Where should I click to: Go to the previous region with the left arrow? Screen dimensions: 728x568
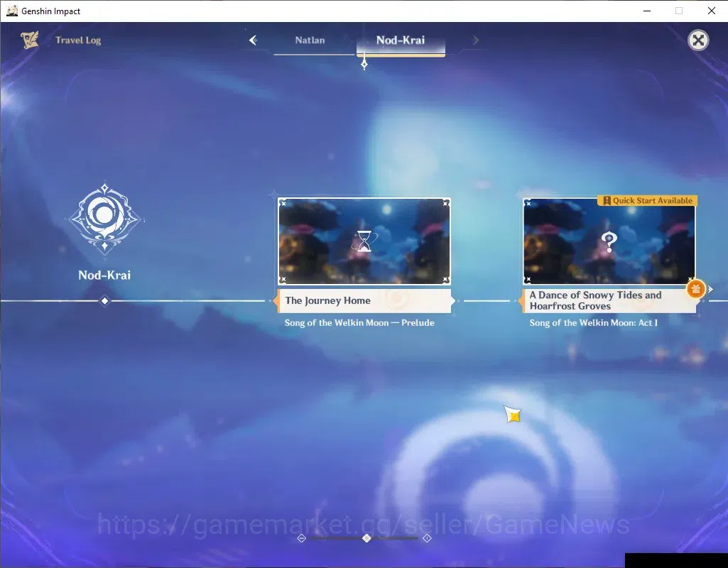pos(253,40)
